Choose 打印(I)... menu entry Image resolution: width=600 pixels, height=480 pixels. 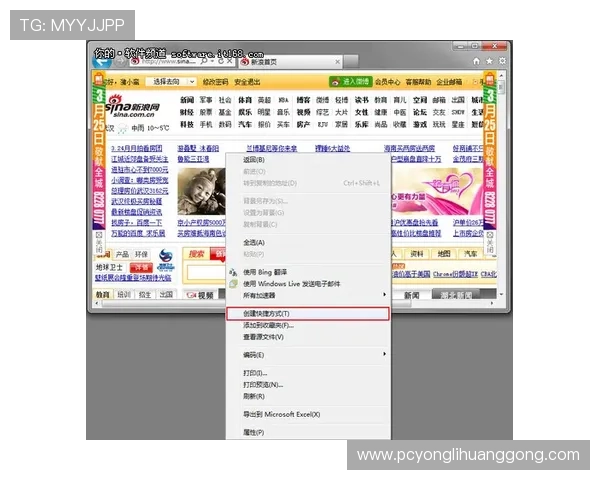(308, 373)
